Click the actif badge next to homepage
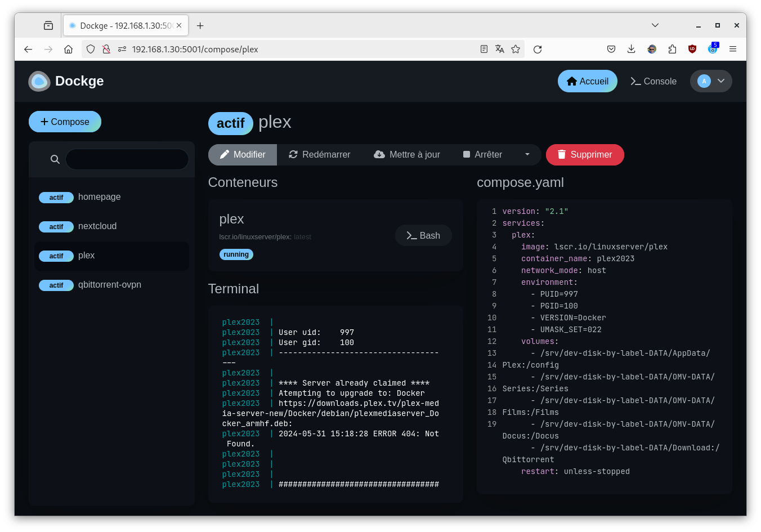Image resolution: width=761 pixels, height=532 pixels. pos(56,198)
